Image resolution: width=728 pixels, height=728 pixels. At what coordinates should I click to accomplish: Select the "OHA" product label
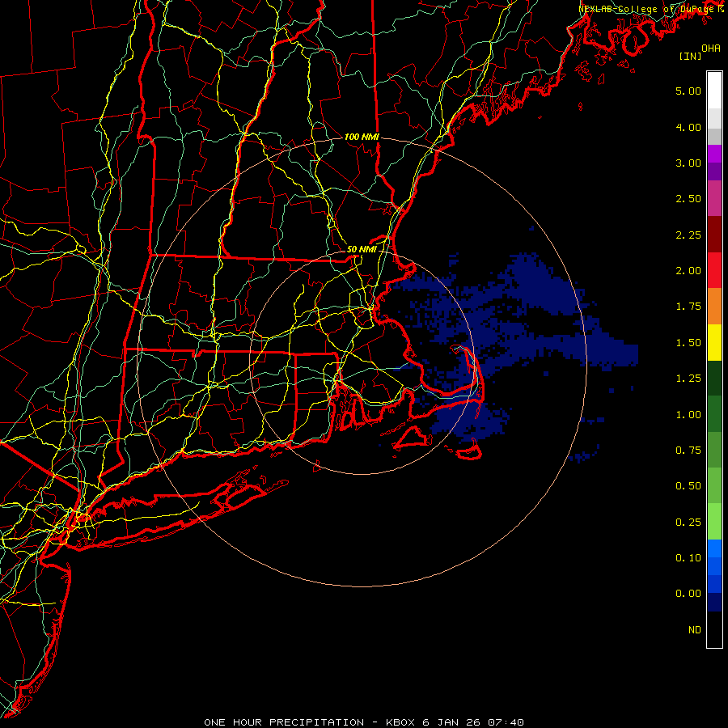coord(711,49)
